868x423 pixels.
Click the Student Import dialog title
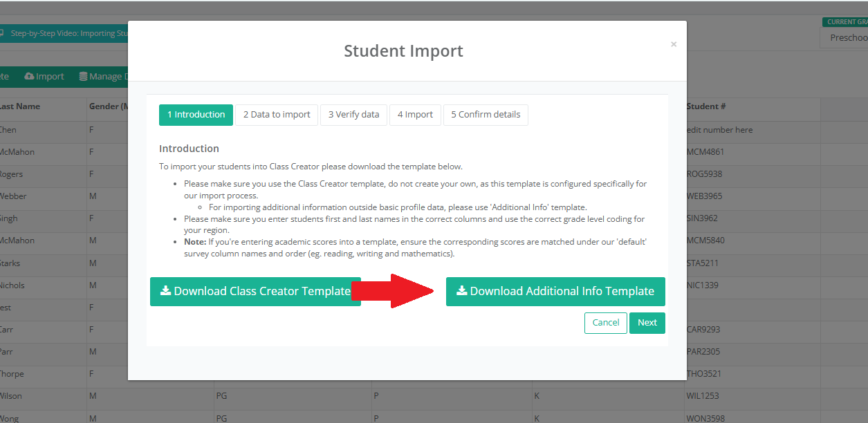pyautogui.click(x=404, y=50)
